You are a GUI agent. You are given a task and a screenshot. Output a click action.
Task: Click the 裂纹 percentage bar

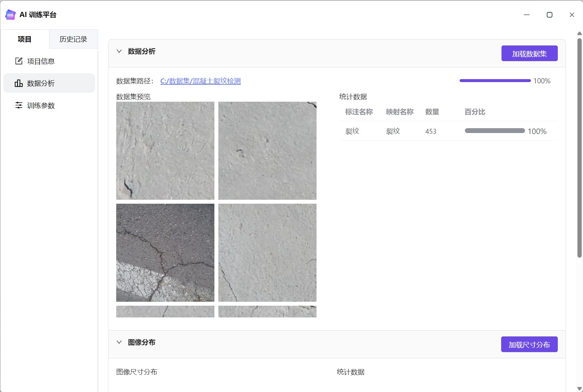[495, 131]
